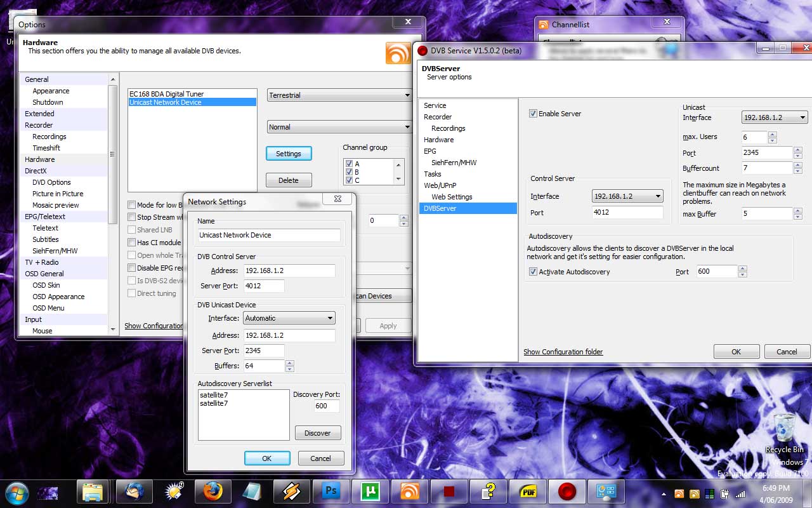Open Photoshop from the taskbar

331,491
